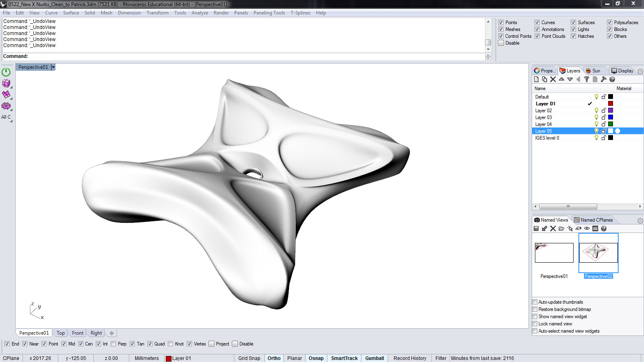Screen dimensions: 644x362
Task: Delete the named view with X icon
Action: (x=553, y=228)
